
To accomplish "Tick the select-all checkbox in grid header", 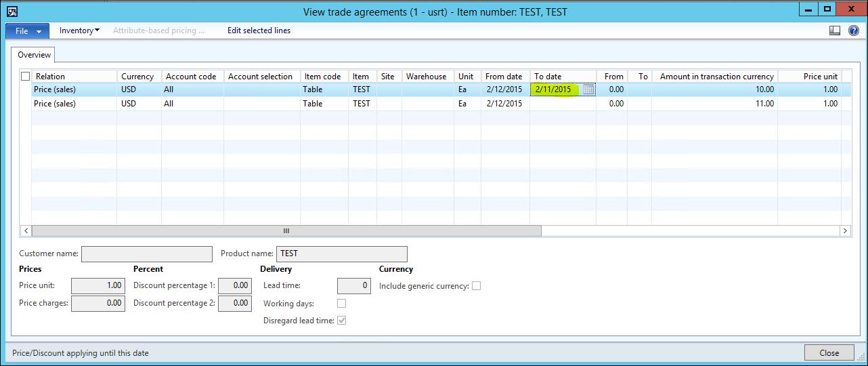I will 26,77.
